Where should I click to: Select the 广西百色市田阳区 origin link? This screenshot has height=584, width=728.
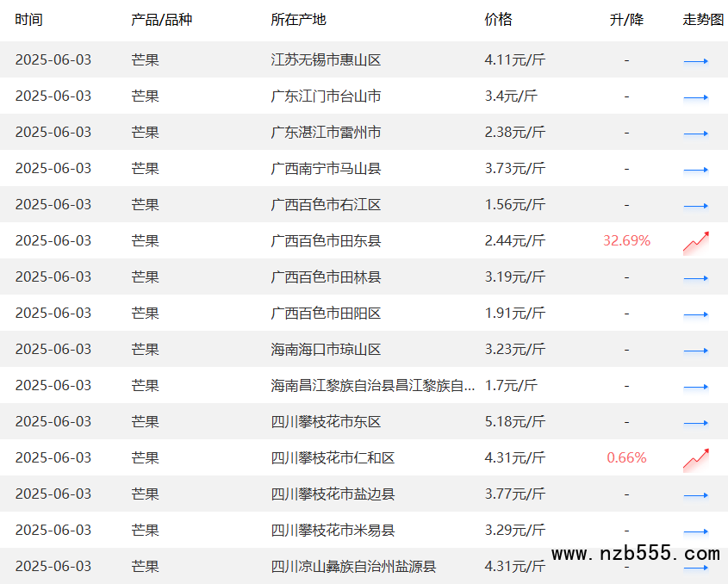[x=326, y=314]
